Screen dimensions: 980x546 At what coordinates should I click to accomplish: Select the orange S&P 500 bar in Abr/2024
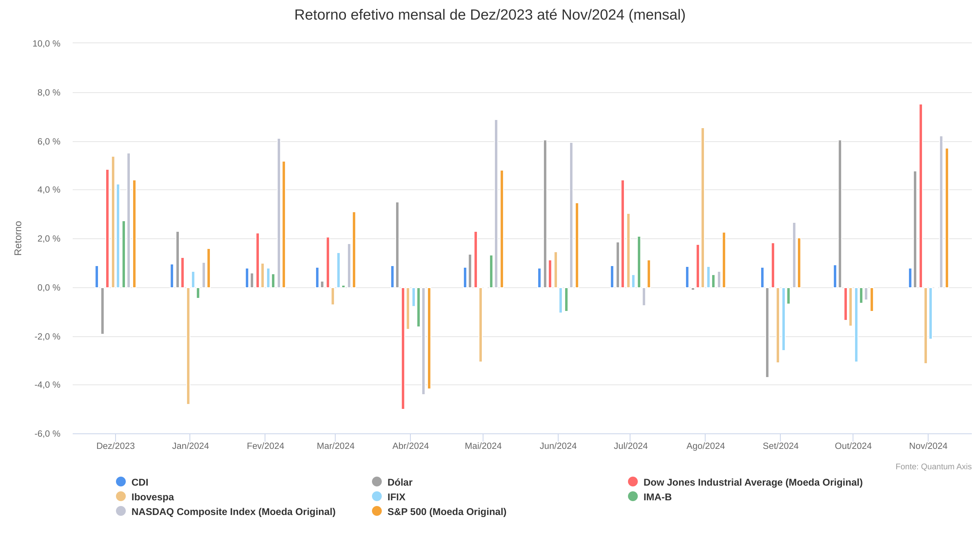(429, 338)
